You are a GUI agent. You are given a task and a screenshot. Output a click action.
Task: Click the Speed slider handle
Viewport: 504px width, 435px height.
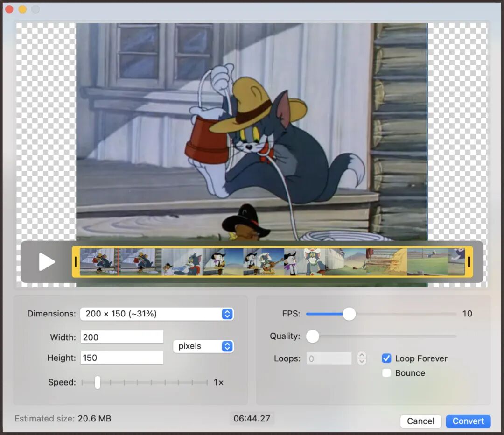(x=98, y=382)
